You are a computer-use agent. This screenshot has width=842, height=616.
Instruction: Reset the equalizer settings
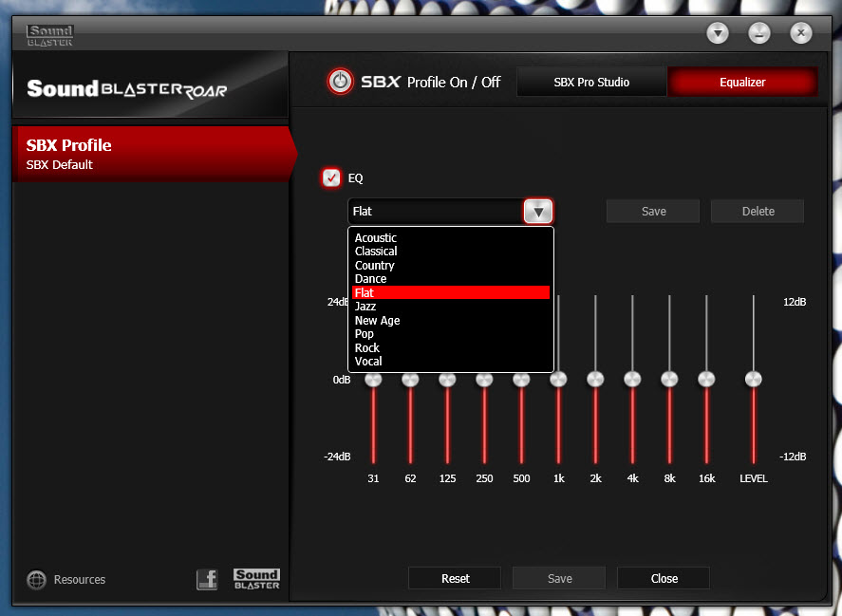[455, 578]
